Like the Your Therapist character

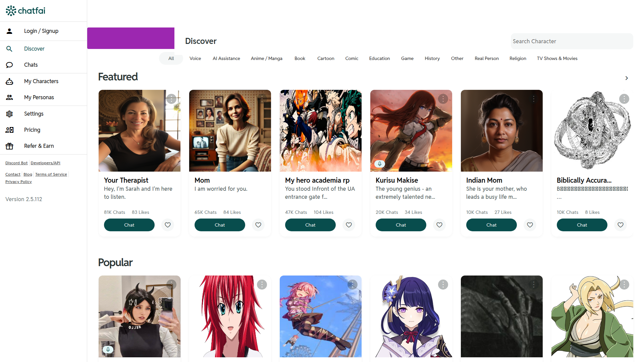pos(168,225)
